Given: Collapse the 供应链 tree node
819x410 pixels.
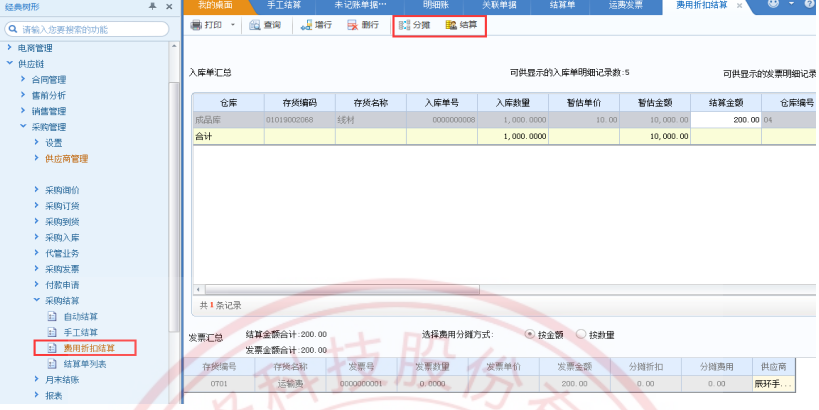Looking at the screenshot, I should [9, 63].
